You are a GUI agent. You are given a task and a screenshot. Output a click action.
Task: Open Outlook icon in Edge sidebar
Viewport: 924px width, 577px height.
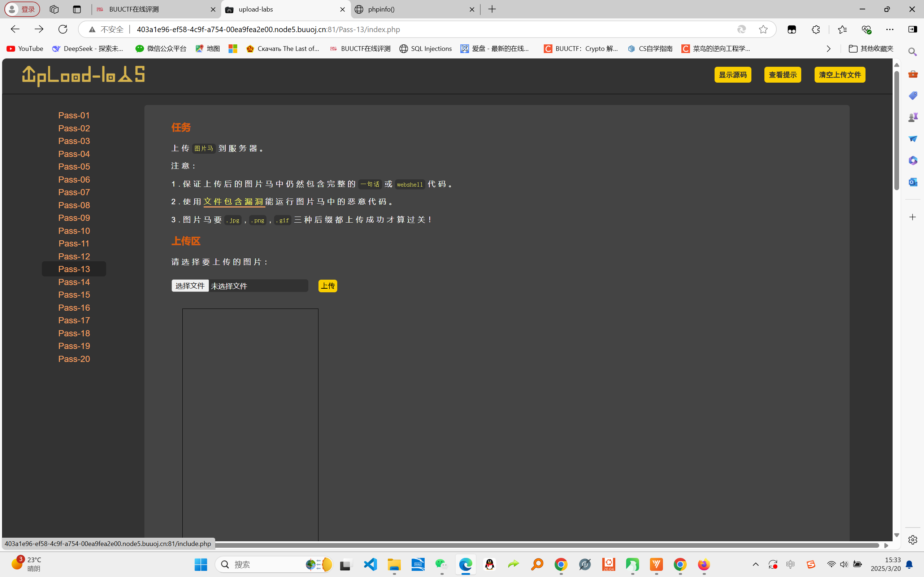[x=912, y=182]
